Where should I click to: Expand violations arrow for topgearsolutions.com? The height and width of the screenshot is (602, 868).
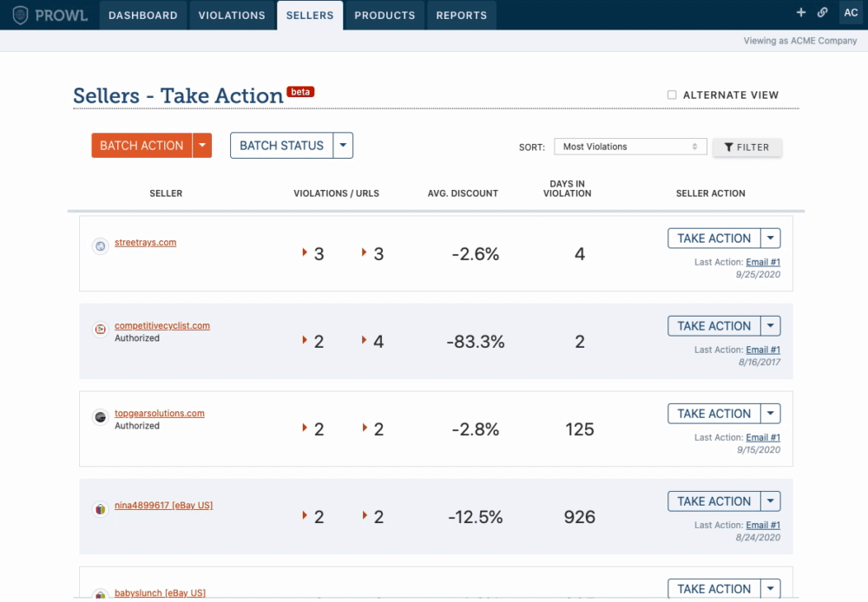point(305,427)
